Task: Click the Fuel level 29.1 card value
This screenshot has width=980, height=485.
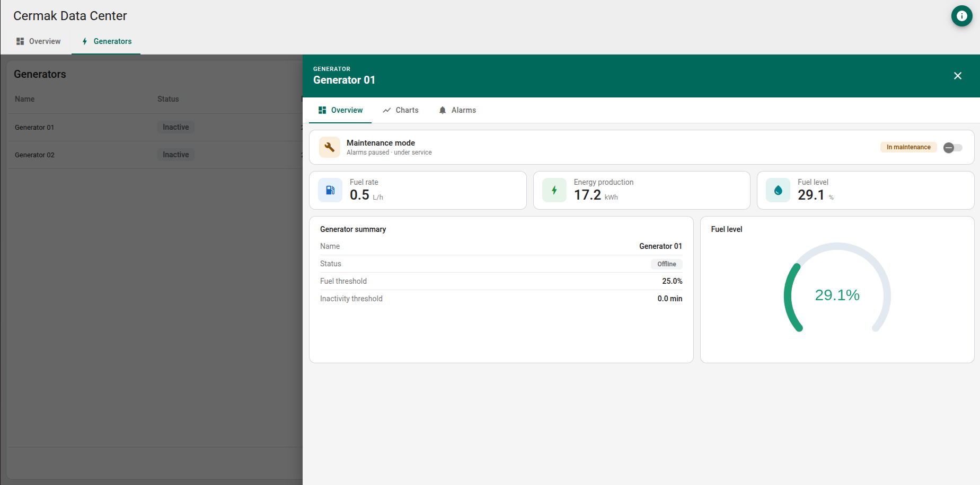Action: 811,195
